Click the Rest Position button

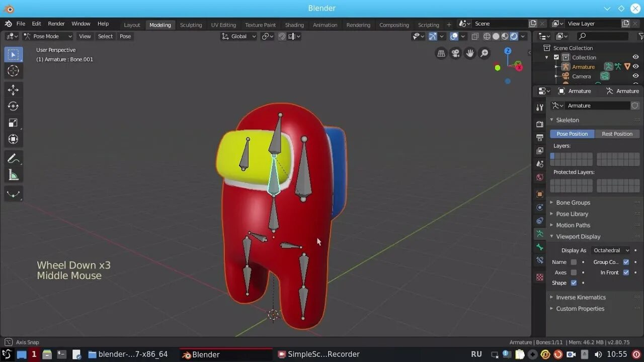click(x=617, y=134)
